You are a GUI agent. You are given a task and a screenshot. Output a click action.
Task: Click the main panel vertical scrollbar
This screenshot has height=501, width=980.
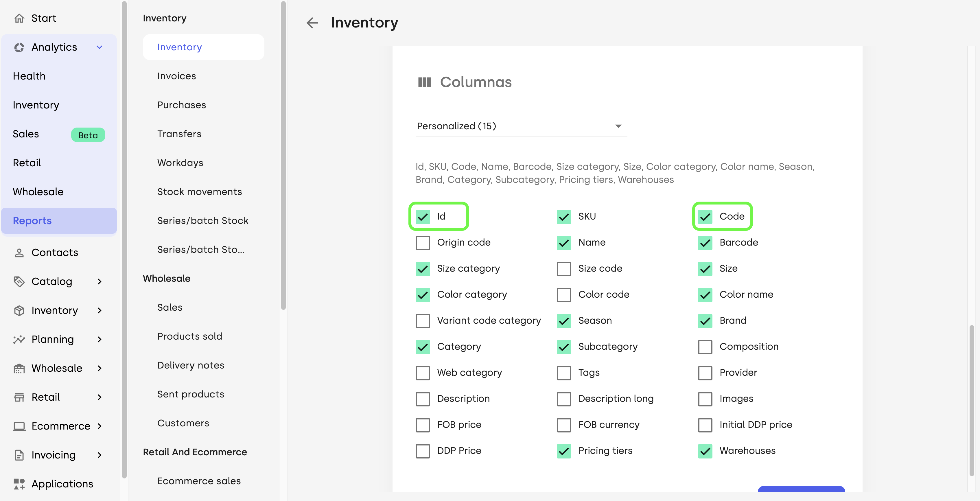point(972,400)
